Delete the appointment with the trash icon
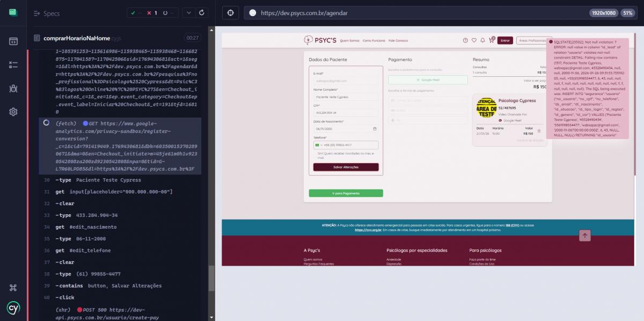 point(539,130)
